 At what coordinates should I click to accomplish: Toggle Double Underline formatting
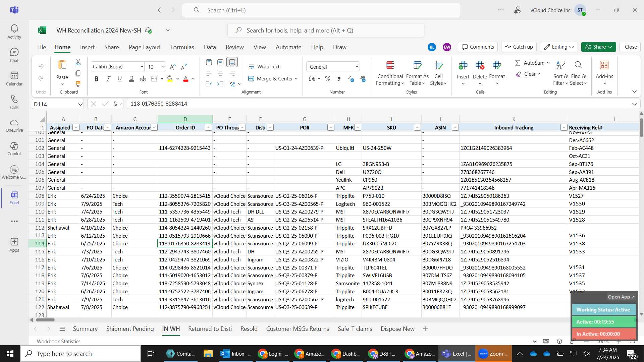[x=131, y=79]
